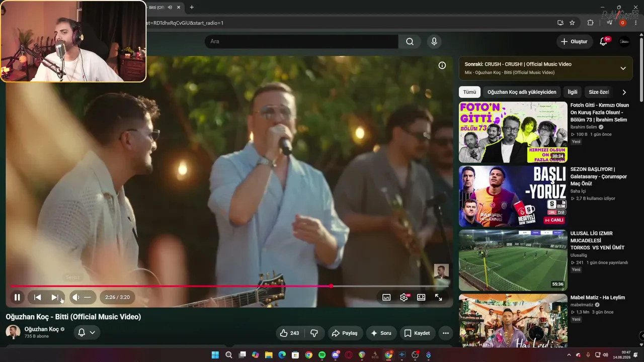Show hidden system tray icons
The height and width of the screenshot is (362, 644).
coord(569,355)
